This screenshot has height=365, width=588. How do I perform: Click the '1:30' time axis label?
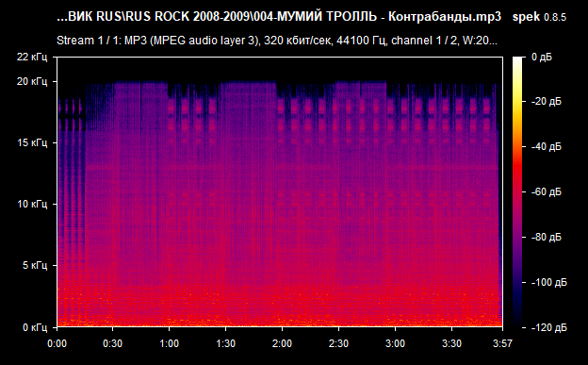click(226, 343)
